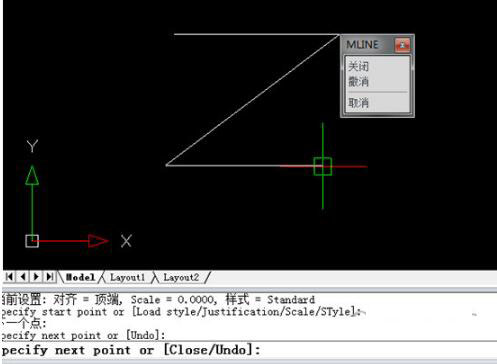Jump to last layout tab arrow

[x=49, y=277]
